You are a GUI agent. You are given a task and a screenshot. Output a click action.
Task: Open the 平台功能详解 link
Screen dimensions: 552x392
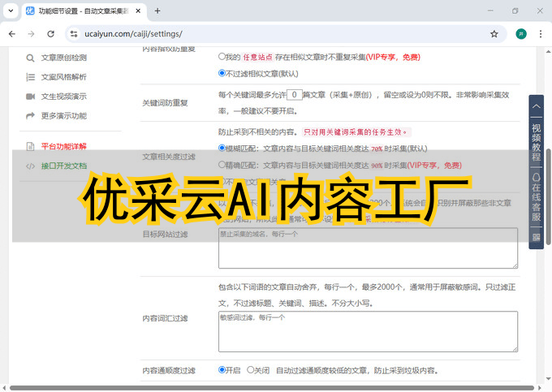[63, 147]
